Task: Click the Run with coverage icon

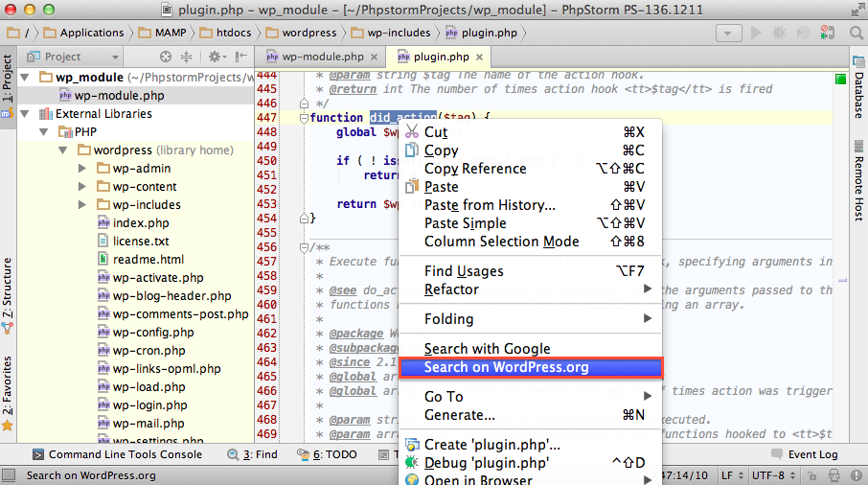Action: 803,34
